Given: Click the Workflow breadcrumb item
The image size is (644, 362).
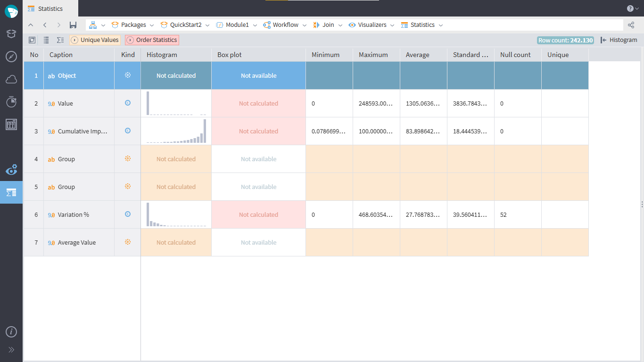Looking at the screenshot, I should click(285, 25).
